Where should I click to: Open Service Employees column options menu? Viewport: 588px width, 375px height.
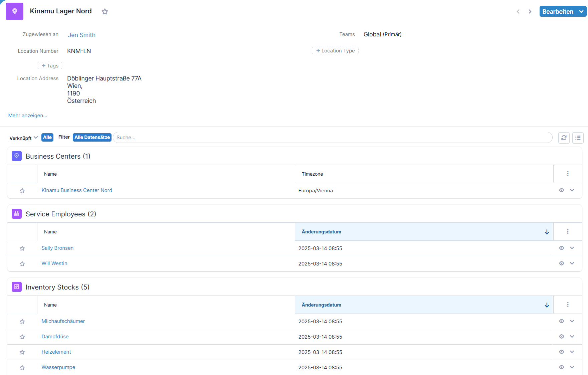click(568, 231)
